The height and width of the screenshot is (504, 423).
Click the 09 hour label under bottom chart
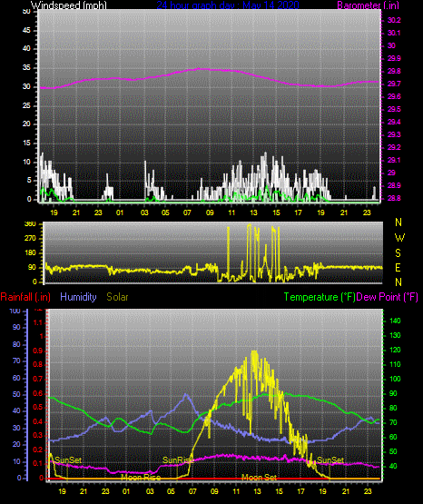click(x=214, y=491)
